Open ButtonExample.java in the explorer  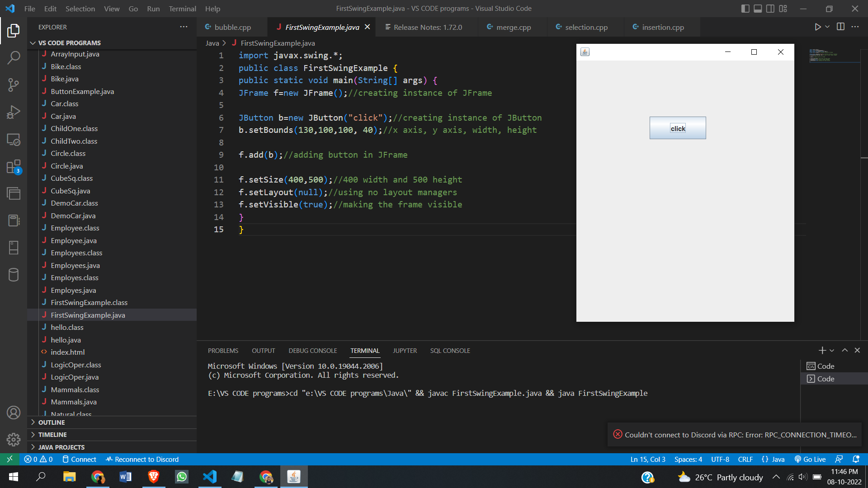tap(82, 91)
